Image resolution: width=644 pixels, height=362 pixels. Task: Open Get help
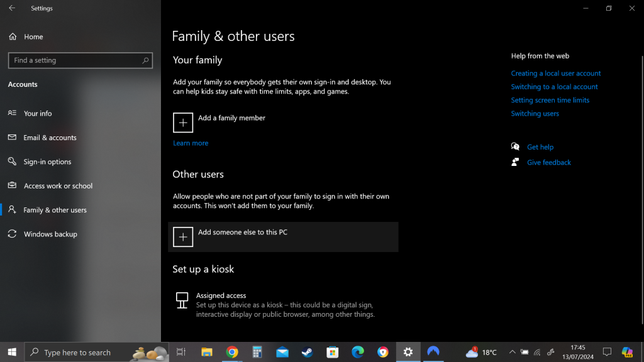click(540, 147)
